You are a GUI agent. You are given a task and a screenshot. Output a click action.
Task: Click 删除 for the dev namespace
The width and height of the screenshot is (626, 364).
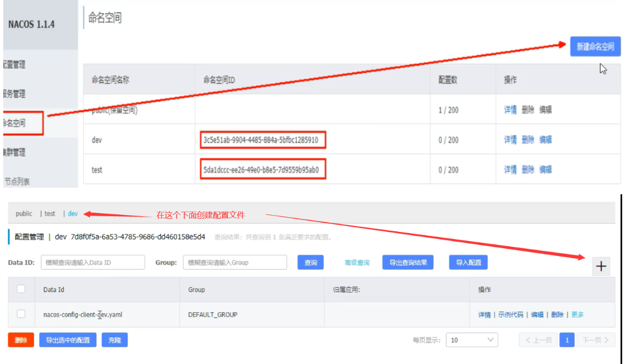click(528, 140)
